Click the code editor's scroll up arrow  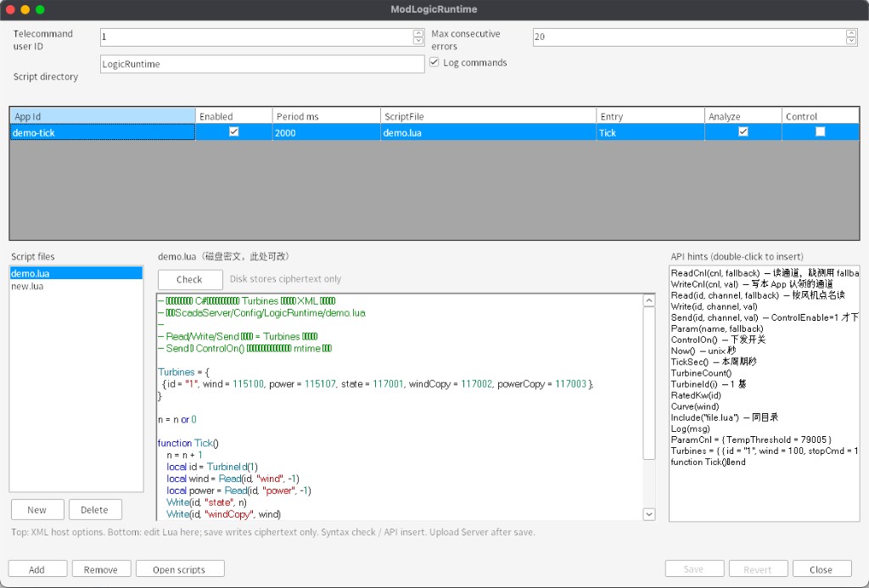click(649, 301)
